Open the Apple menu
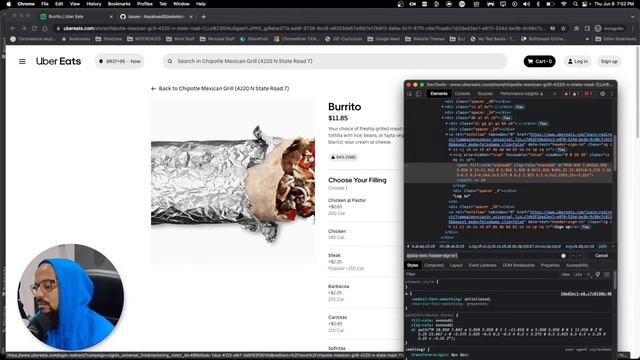 click(9, 4)
